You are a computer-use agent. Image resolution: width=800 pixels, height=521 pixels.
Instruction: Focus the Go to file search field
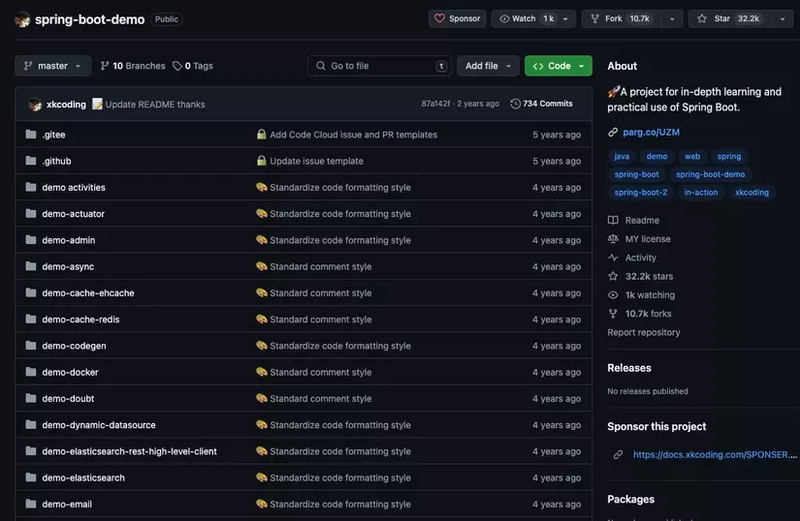tap(379, 66)
